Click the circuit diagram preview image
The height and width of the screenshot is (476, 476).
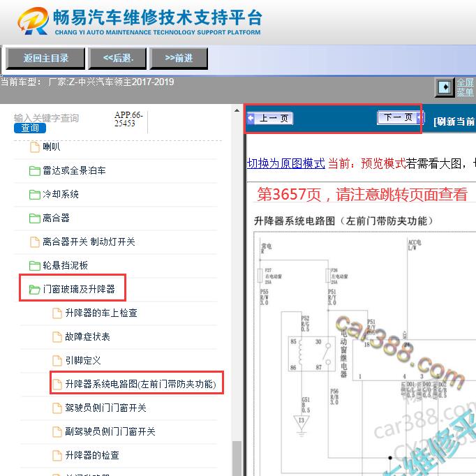[365, 354]
